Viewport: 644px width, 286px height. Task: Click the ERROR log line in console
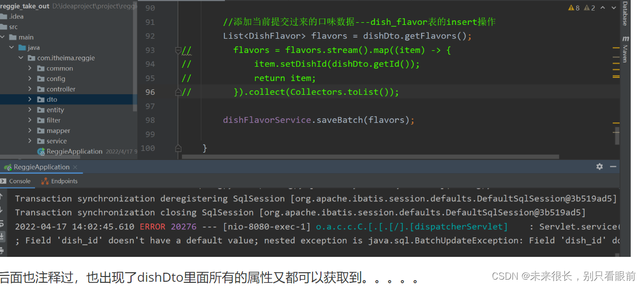tap(317, 227)
